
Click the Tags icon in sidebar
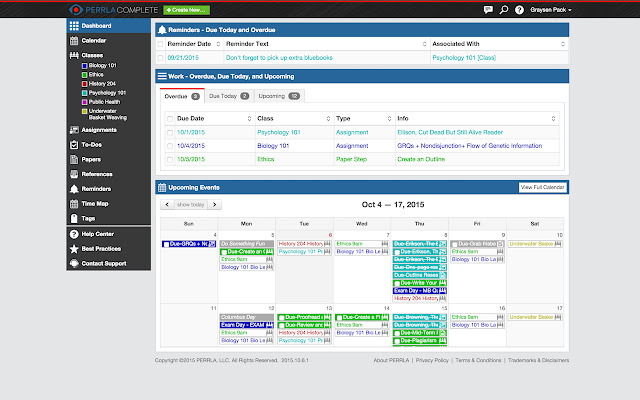pyautogui.click(x=74, y=217)
